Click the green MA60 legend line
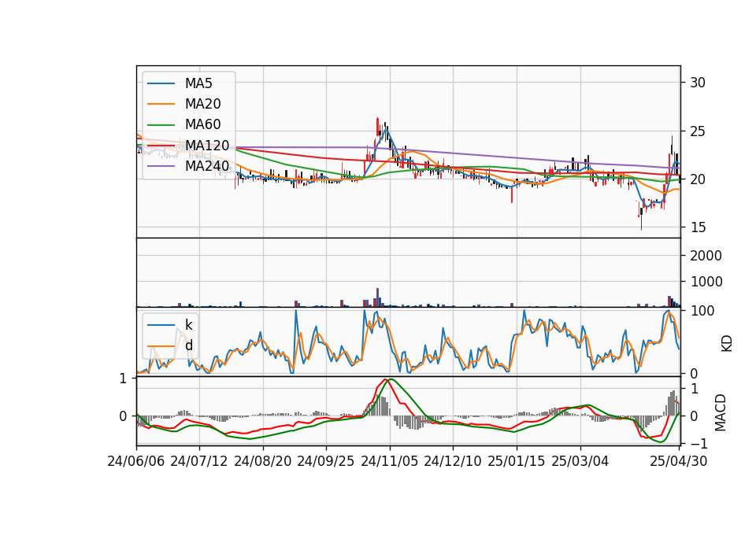Screen dimensions: 756x543 coord(161,125)
